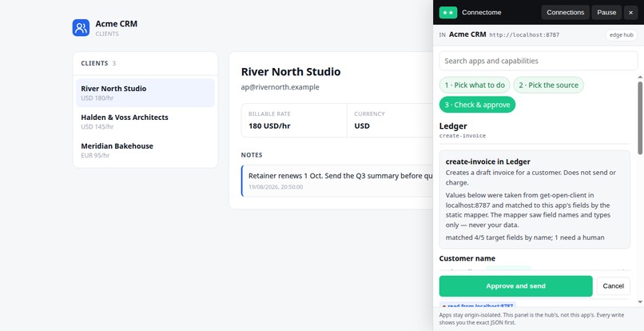Click the Customer name field label
The image size is (644, 331).
[x=467, y=258]
